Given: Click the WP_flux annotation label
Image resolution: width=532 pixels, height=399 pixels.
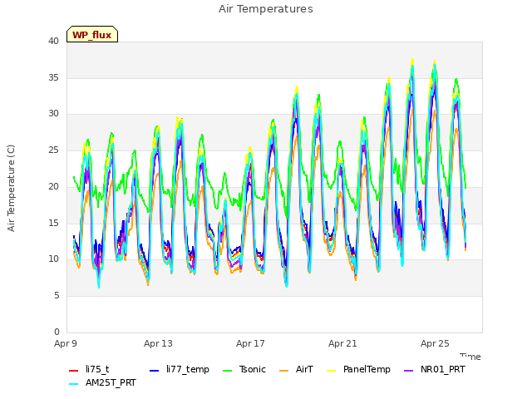Looking at the screenshot, I should point(92,34).
